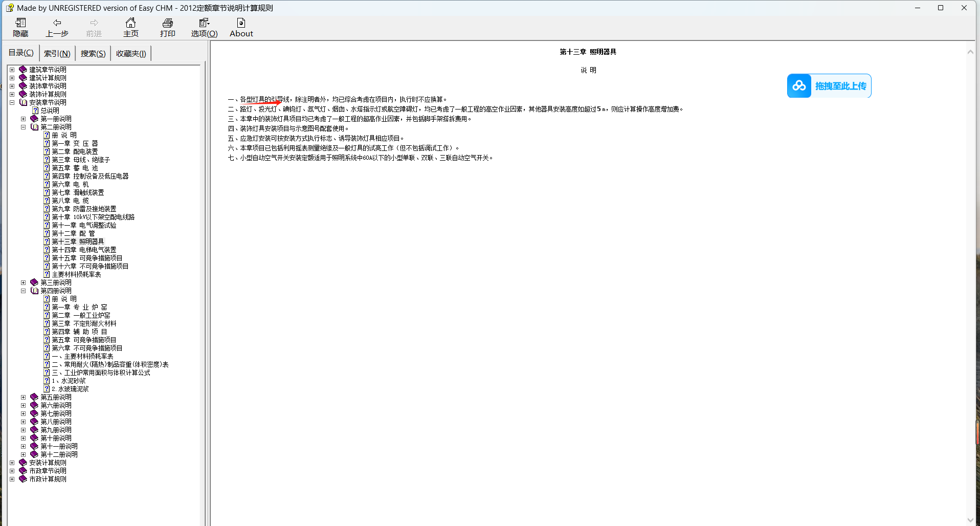
Task: Open the 第十四章 电梯电气装置 topic
Action: point(84,250)
